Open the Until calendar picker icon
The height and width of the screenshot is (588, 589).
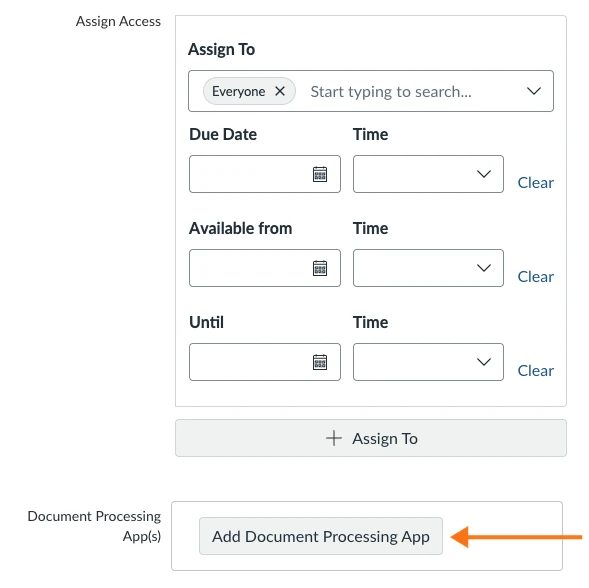320,362
